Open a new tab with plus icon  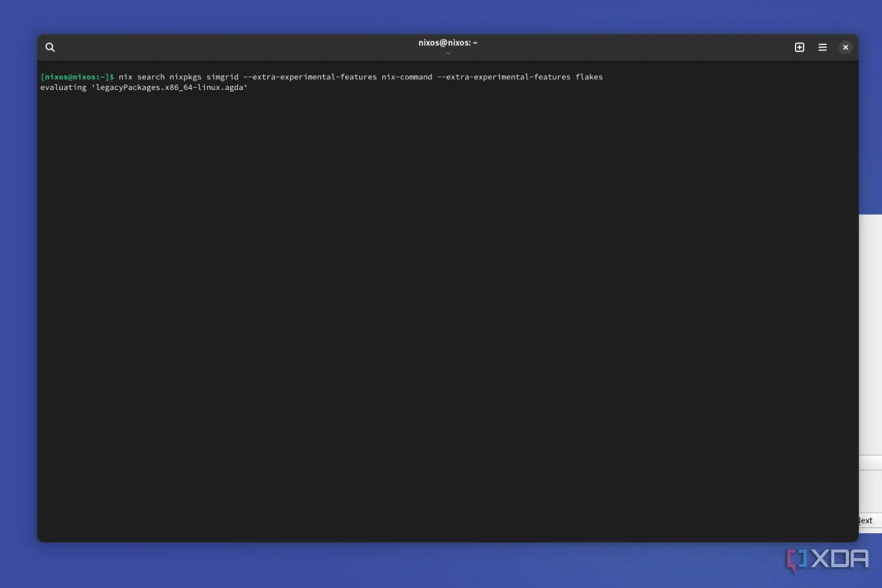799,47
